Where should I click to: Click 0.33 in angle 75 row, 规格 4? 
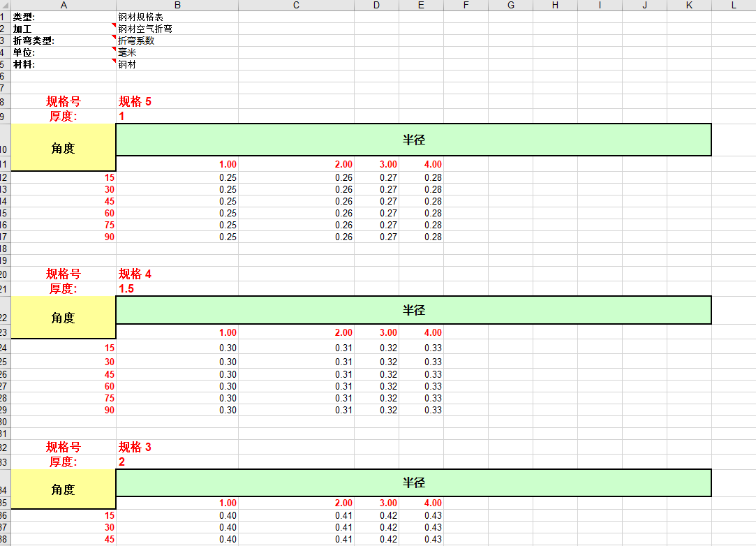tap(422, 399)
